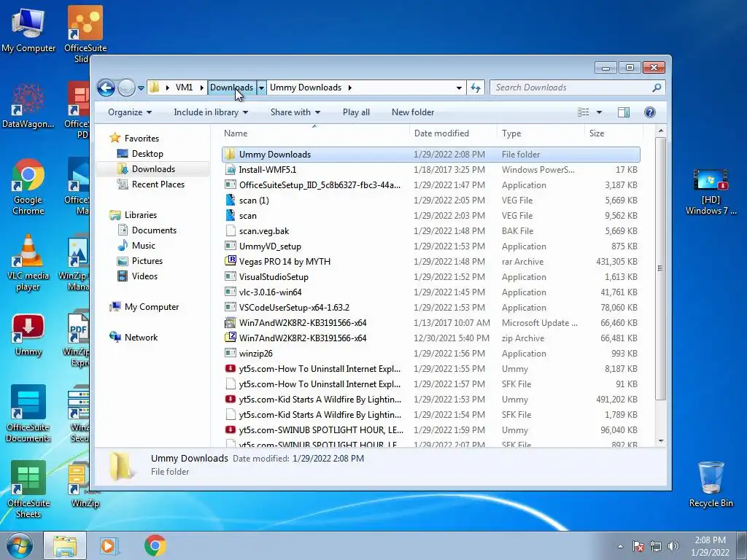Click the network tray icon

(x=656, y=546)
